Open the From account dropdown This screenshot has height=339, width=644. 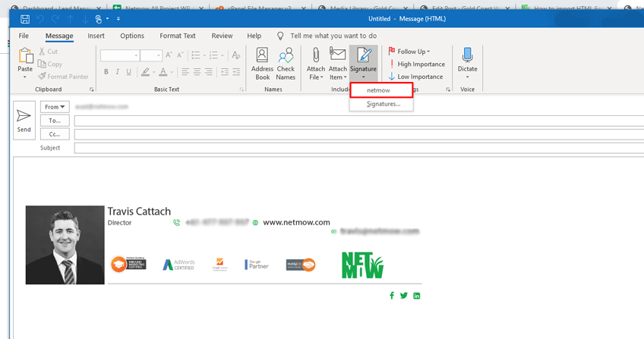tap(55, 107)
